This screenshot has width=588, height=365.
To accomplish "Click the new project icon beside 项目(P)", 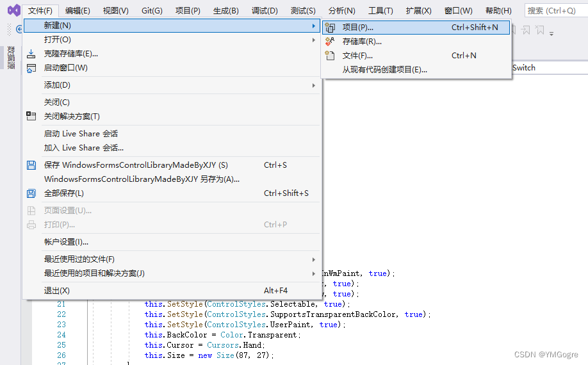I will click(x=330, y=28).
